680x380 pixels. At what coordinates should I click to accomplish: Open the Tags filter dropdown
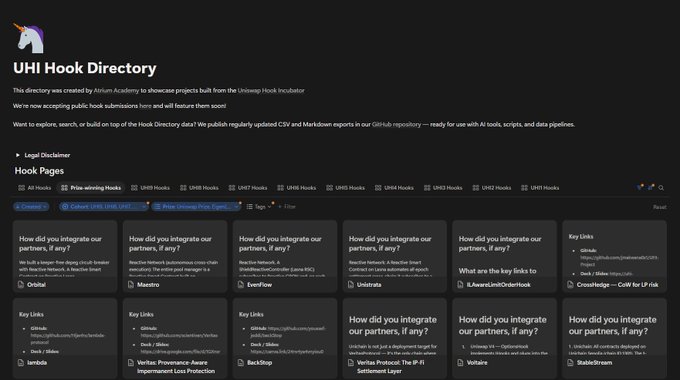(x=259, y=207)
